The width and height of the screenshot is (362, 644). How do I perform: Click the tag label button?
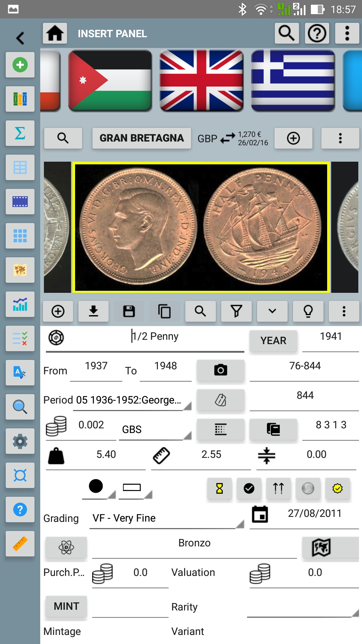click(221, 400)
